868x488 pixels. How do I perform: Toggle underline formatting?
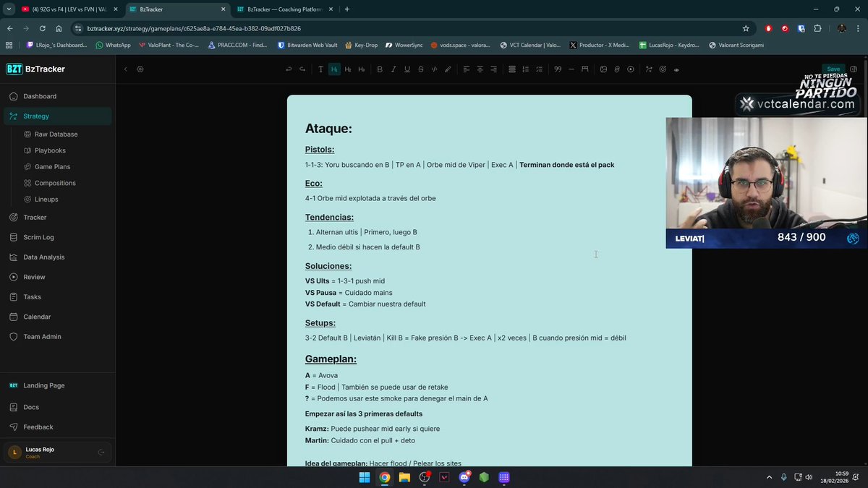tap(407, 69)
